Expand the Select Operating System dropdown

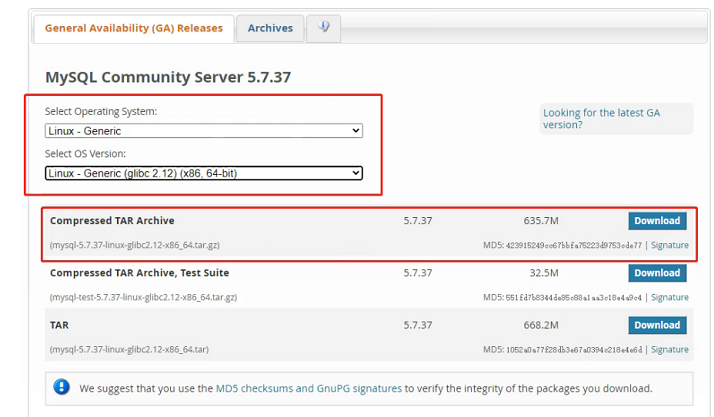(x=204, y=131)
